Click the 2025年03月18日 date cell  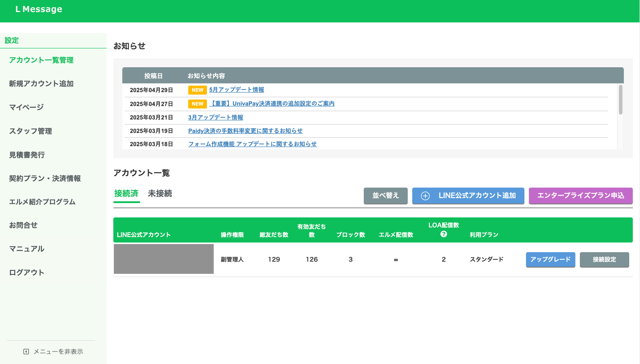pyautogui.click(x=151, y=144)
